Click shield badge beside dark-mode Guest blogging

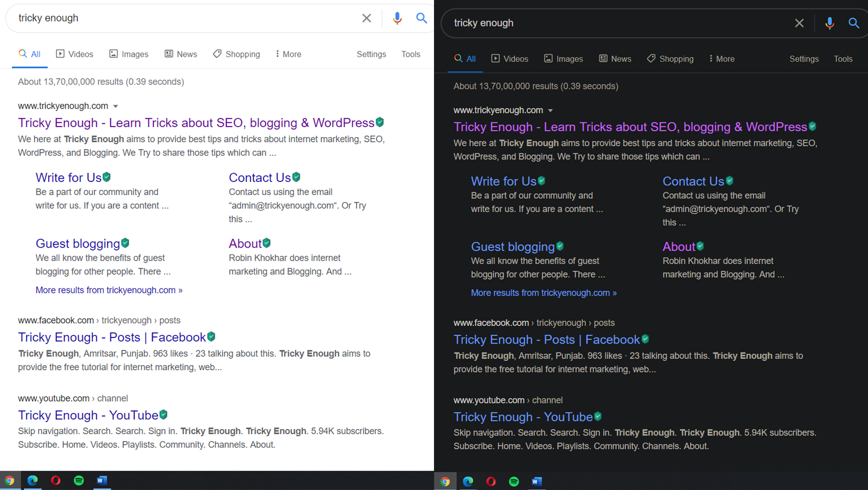(560, 246)
